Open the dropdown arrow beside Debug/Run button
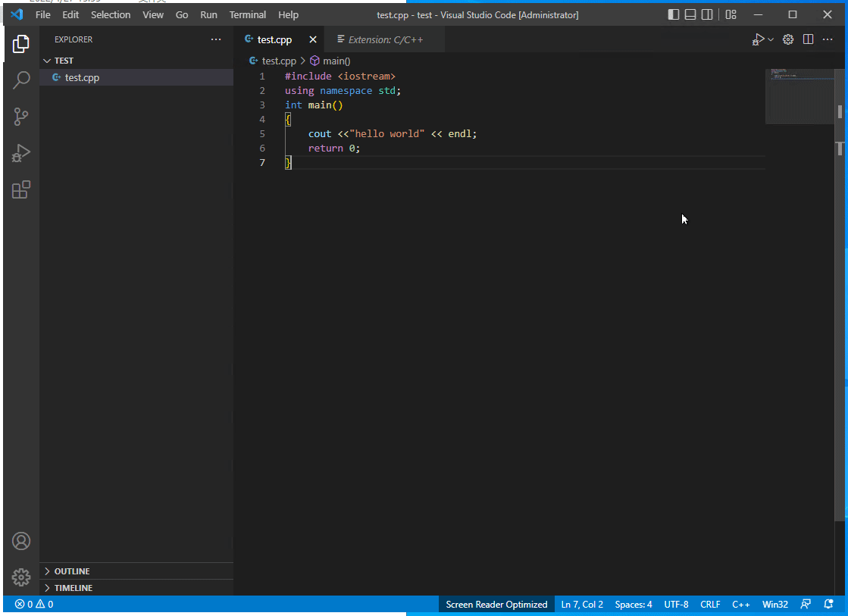 (x=771, y=39)
